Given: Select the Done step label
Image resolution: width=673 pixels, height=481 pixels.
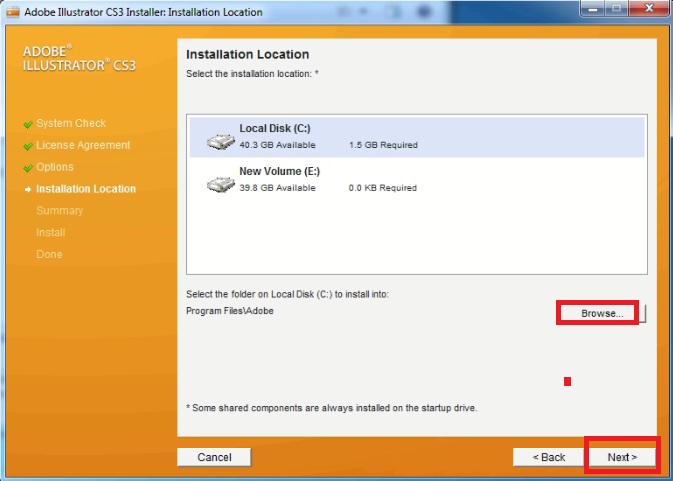Looking at the screenshot, I should (49, 254).
